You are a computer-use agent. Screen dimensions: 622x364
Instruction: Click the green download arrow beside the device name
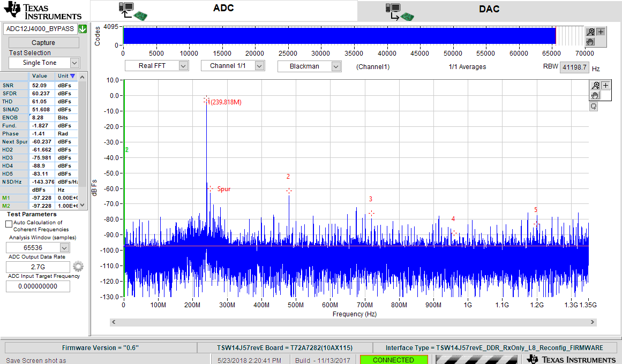point(83,29)
